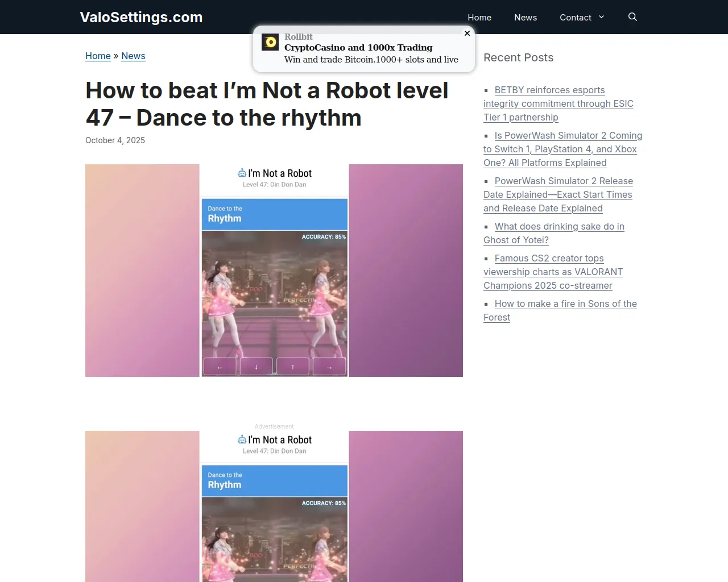The image size is (728, 582).
Task: Click left arrow key in game screenshot
Action: [220, 367]
